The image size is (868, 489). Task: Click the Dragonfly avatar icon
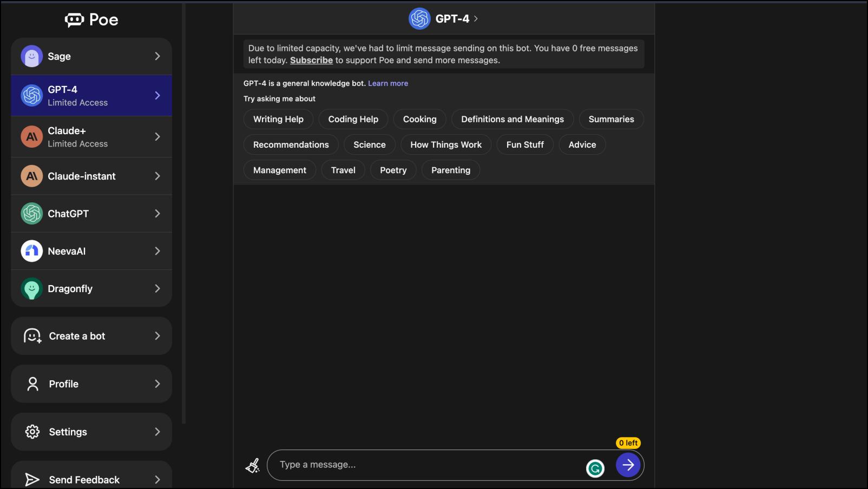coord(32,289)
